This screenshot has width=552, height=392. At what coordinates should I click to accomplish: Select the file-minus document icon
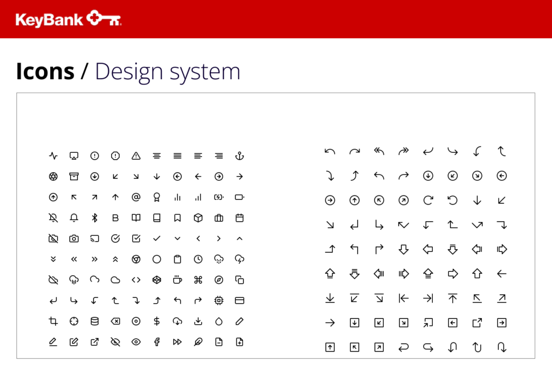(219, 342)
